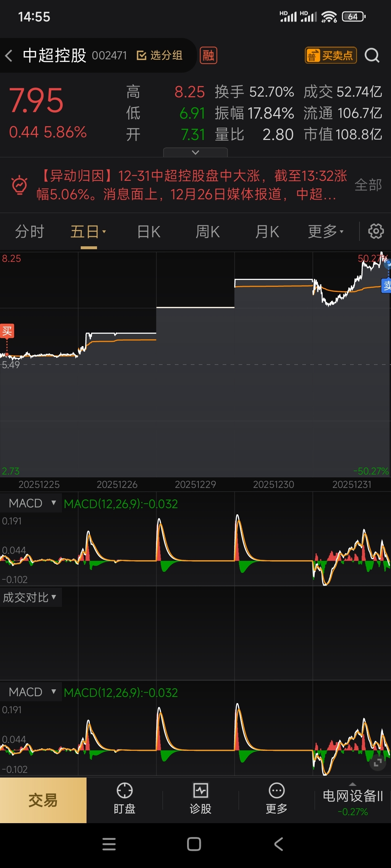
Task: Switch to the 周K tab
Action: click(x=208, y=231)
